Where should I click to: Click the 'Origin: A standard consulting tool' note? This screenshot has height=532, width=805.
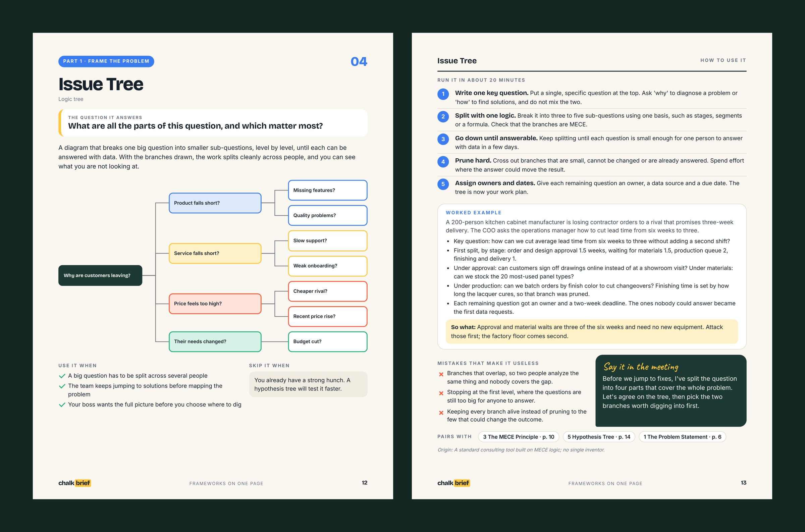521,450
